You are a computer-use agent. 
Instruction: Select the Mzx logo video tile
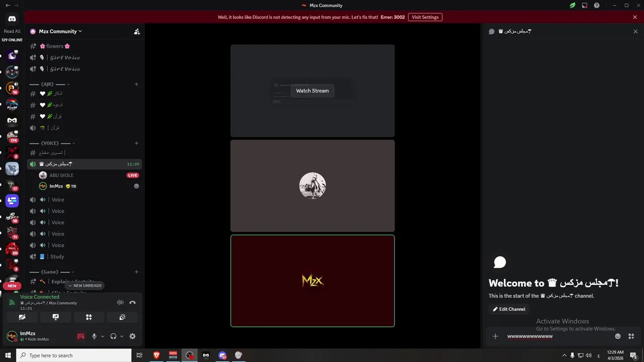pyautogui.click(x=312, y=281)
